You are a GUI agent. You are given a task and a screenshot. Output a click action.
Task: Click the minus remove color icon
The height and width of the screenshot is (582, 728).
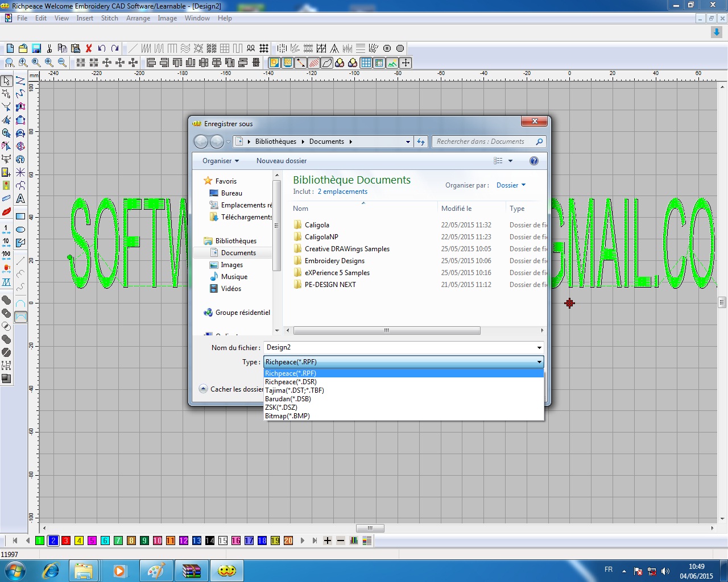(341, 541)
